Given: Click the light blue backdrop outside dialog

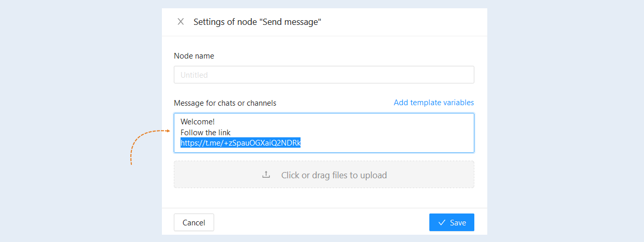Looking at the screenshot, I should click(564, 119).
